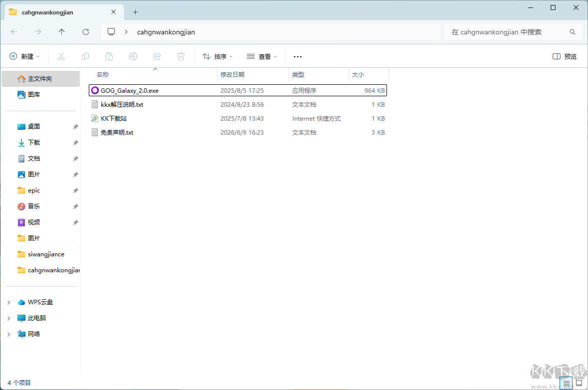Screen dimensions: 588x390
Task: Select the GOG_Galaxy_2.0.exe file name
Action: click(x=129, y=90)
